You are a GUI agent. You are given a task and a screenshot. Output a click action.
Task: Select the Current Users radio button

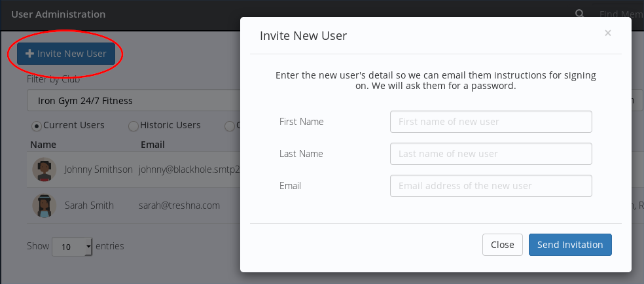37,126
